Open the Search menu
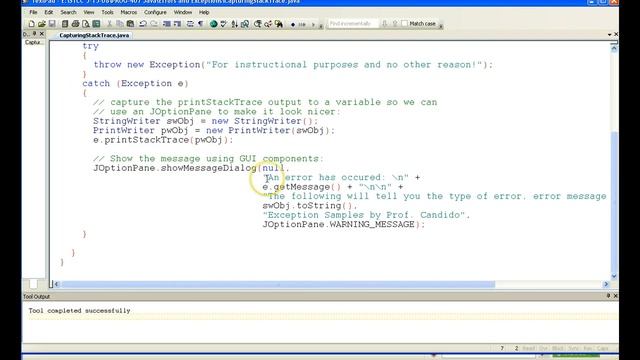The width and height of the screenshot is (640, 360). 68,12
